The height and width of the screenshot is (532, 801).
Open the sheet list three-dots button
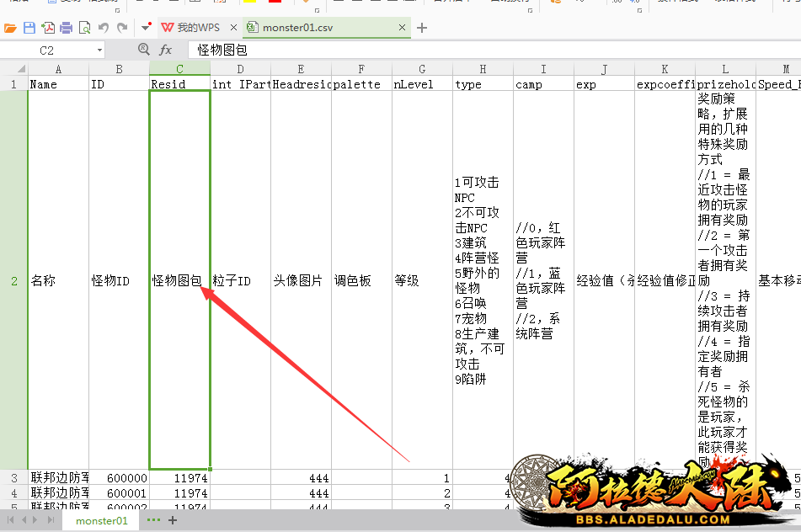(x=153, y=520)
